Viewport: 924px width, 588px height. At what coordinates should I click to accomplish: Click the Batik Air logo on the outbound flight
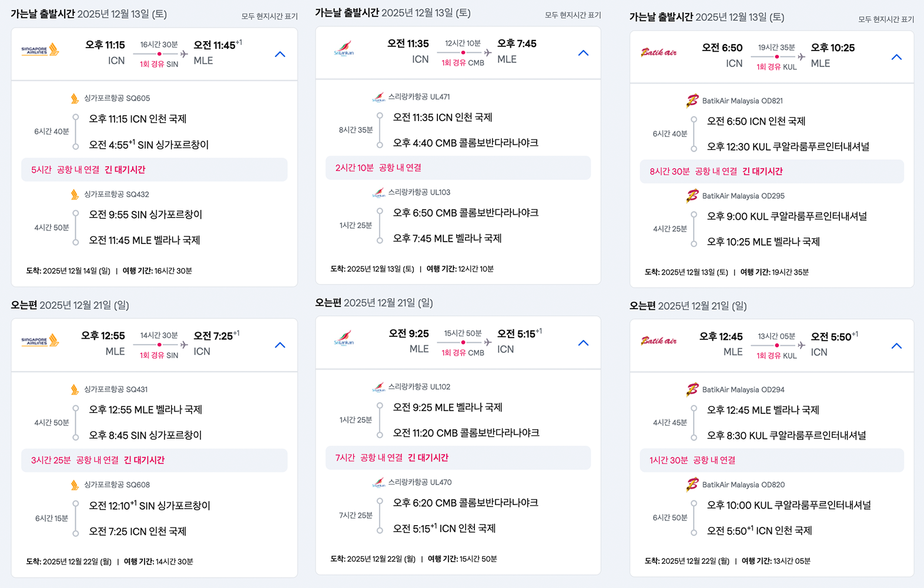tap(658, 52)
